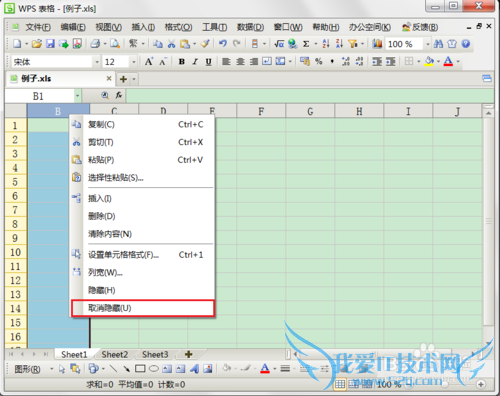Choose 设置单元格格式(F)... in context menu
The image size is (500, 396).
point(143,255)
